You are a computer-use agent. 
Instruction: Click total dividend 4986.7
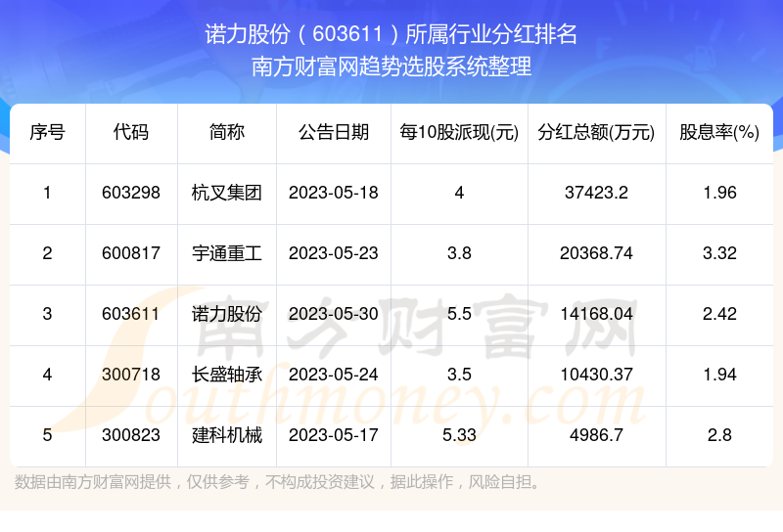coord(596,435)
